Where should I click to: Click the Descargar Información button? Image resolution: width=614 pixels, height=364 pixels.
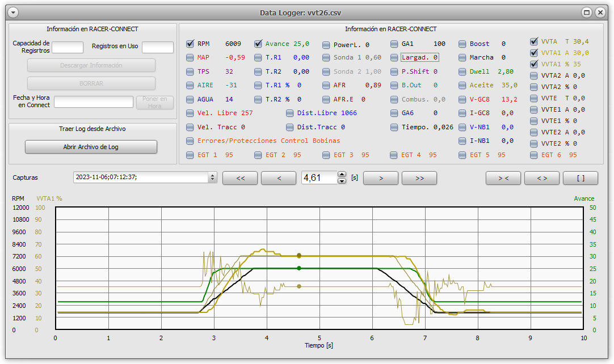[x=91, y=65]
